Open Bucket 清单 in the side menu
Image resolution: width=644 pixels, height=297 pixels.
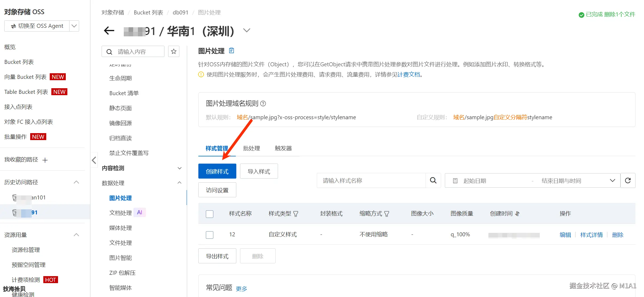(124, 93)
